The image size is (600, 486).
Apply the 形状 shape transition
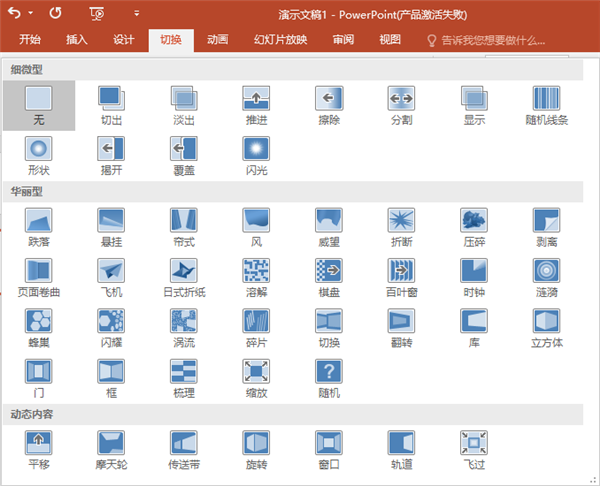[39, 156]
